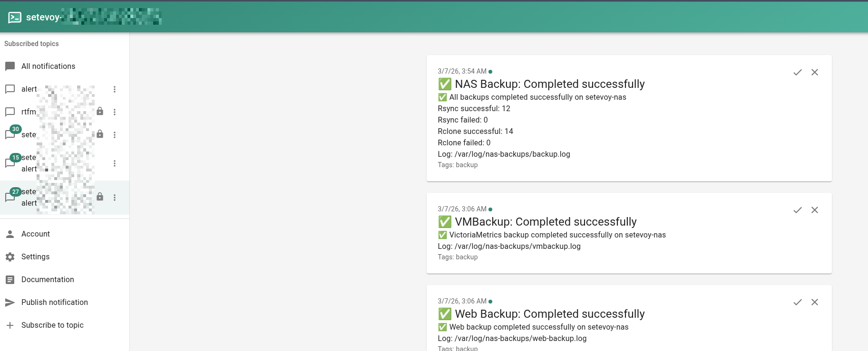Image resolution: width=868 pixels, height=351 pixels.
Task: Open options menu for topic with 30 unread
Action: pos(115,135)
